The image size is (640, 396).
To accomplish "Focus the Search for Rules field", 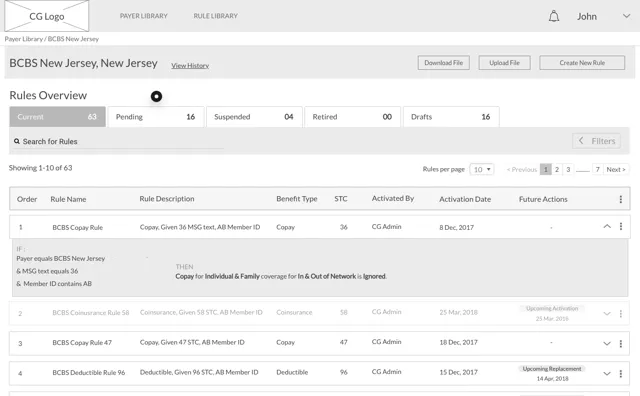I will [x=118, y=142].
